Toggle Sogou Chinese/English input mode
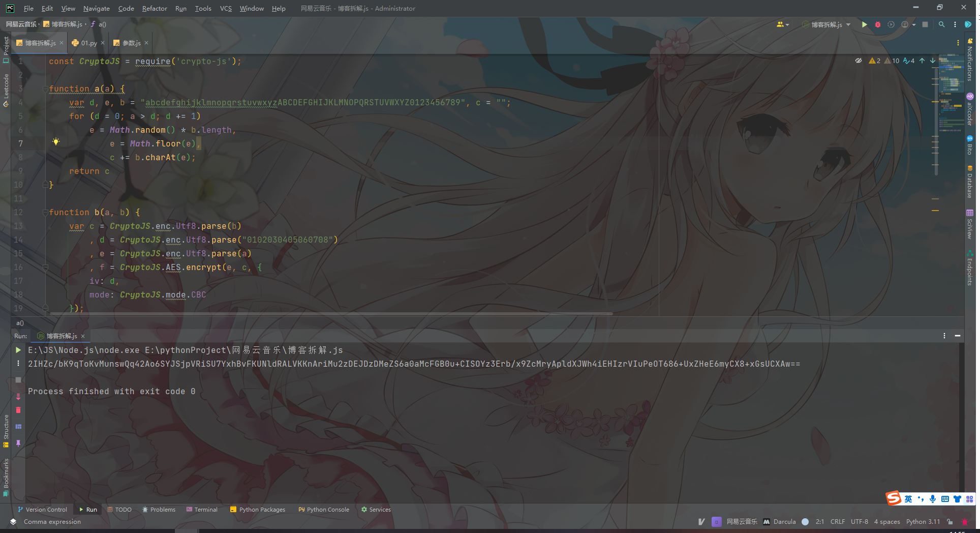The width and height of the screenshot is (980, 533). point(908,499)
